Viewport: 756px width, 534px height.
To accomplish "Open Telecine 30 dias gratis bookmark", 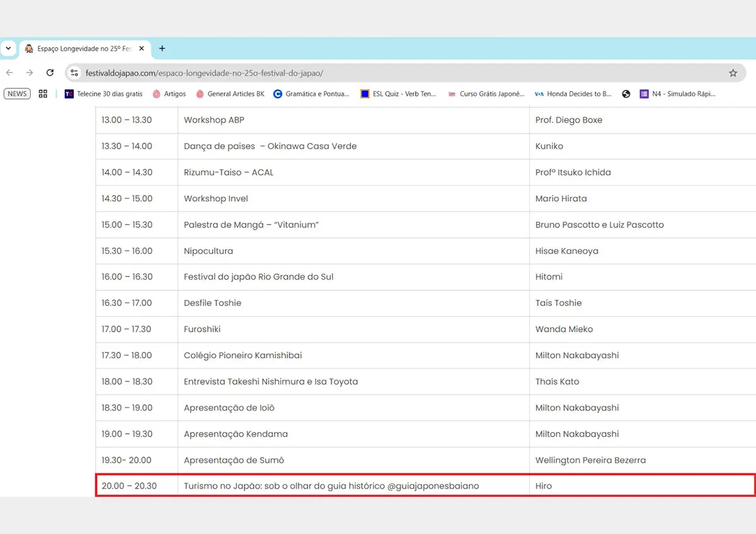I will click(x=104, y=94).
